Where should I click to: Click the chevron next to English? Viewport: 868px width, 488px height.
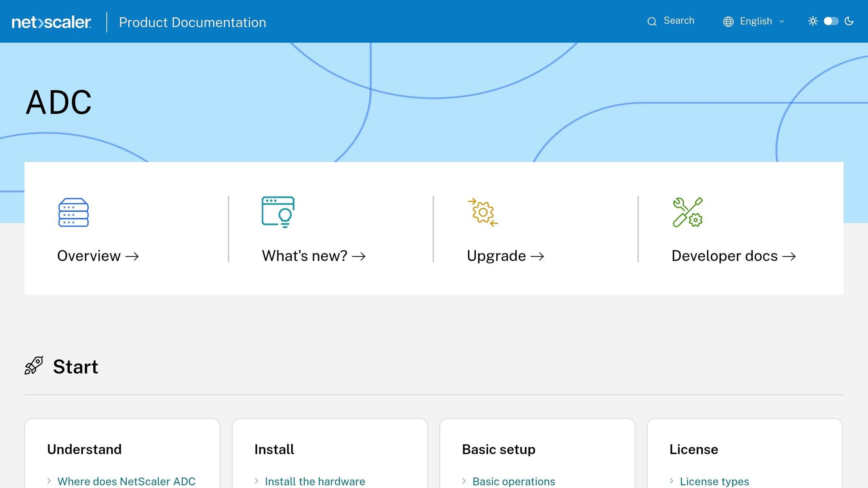(x=782, y=22)
